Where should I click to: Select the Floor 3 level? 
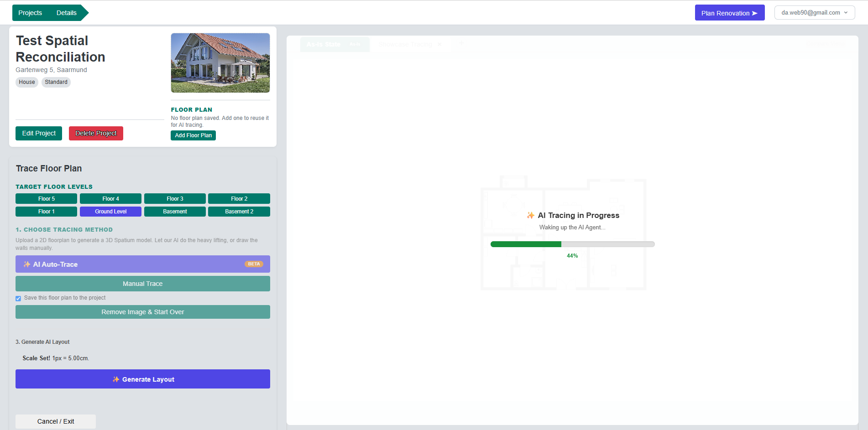click(x=175, y=199)
